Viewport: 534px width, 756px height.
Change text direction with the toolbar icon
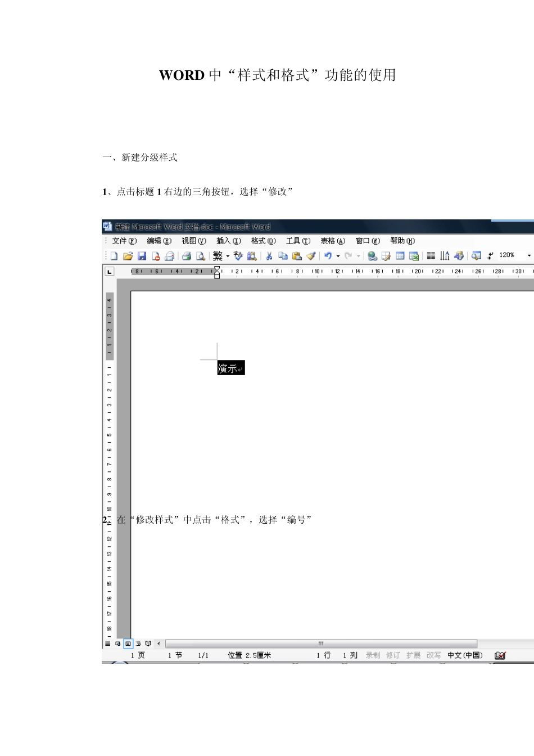(445, 256)
